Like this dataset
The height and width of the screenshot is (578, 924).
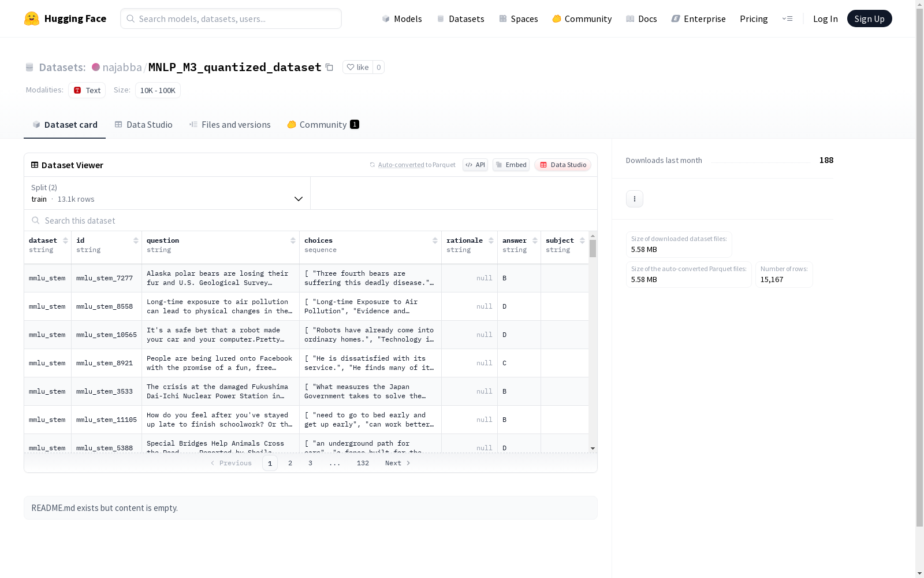point(357,67)
